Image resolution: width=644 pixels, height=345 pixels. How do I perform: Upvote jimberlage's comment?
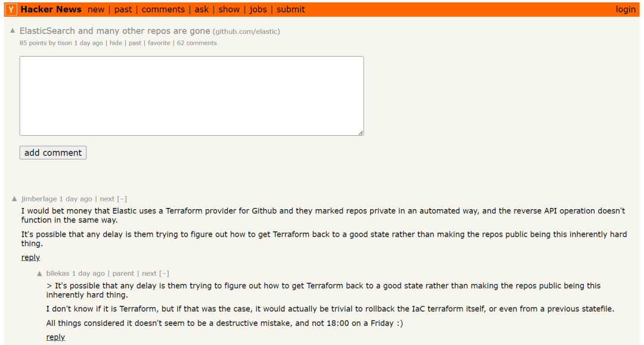14,198
